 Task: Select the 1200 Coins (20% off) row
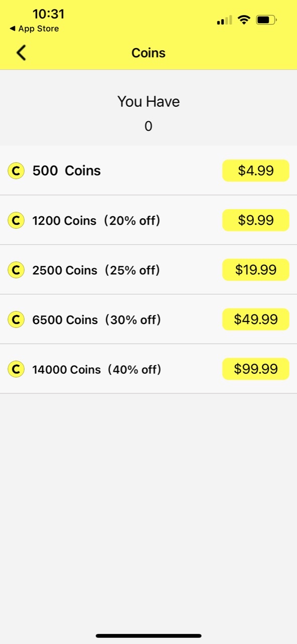click(148, 220)
